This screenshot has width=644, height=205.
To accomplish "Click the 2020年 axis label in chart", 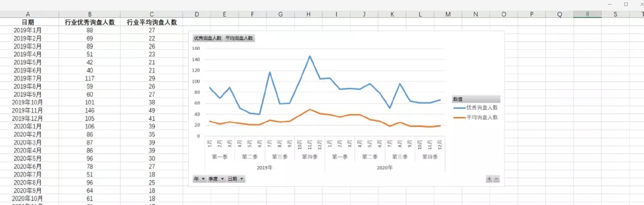I will pyautogui.click(x=384, y=168).
